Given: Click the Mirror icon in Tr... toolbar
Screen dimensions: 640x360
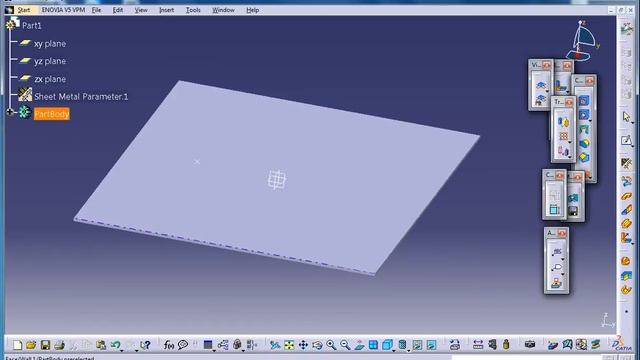Looking at the screenshot, I should click(x=563, y=122).
